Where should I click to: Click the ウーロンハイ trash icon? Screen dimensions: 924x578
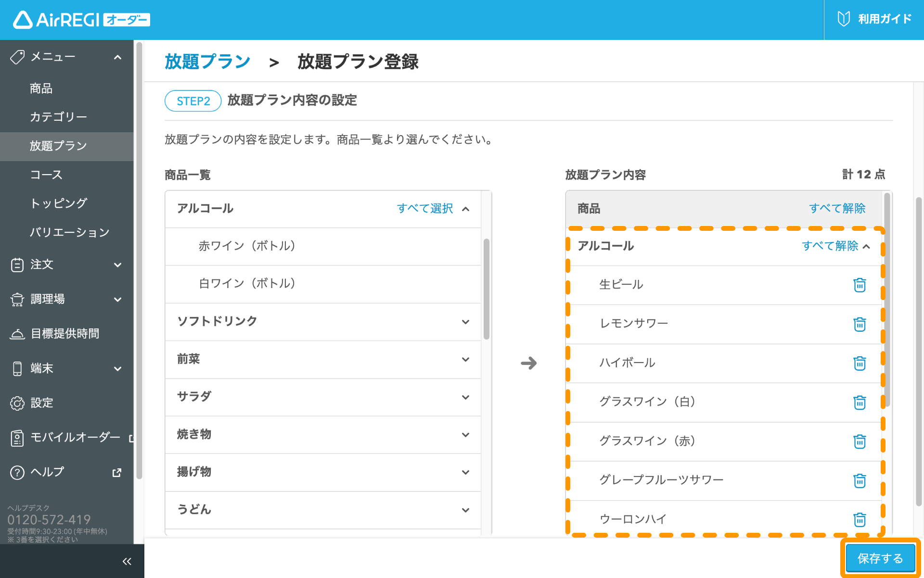(860, 519)
